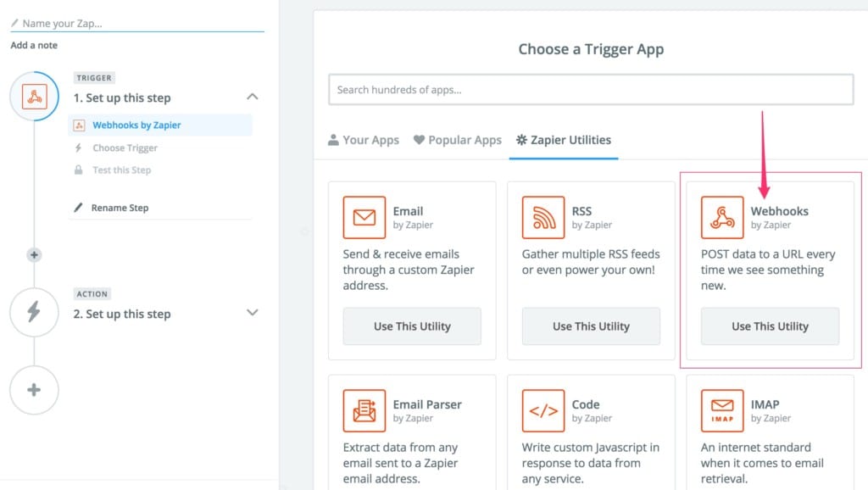Screen dimensions: 868x490
Task: Select the Zapier Utilities tab
Action: click(x=564, y=140)
